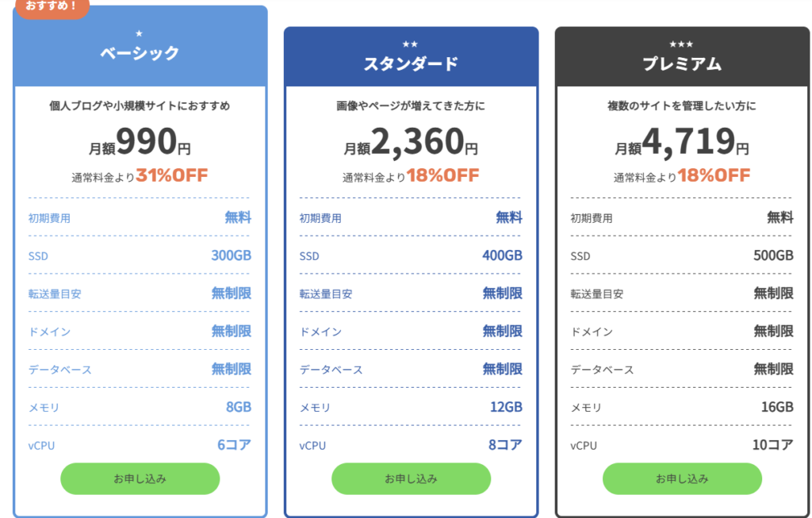
Task: Click the 月額4,719円 price
Action: pyautogui.click(x=682, y=143)
